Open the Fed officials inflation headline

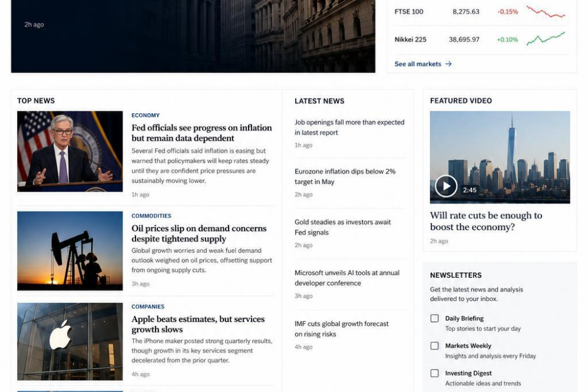click(201, 133)
